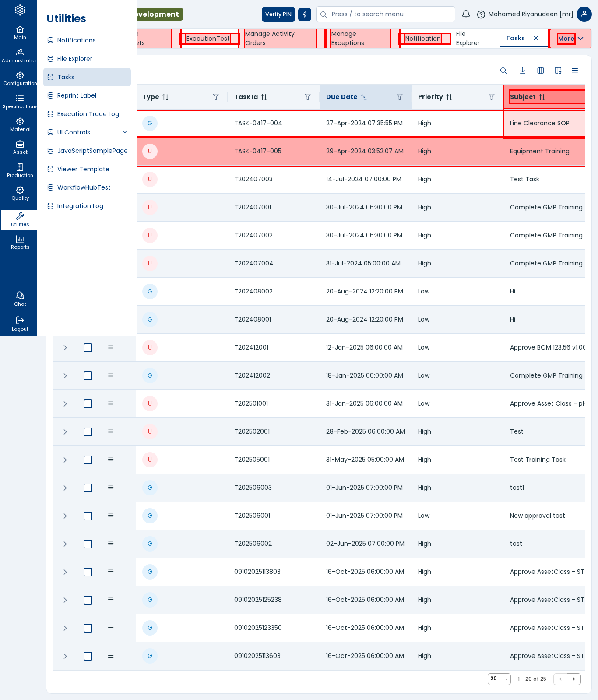This screenshot has height=700, width=598.
Task: Switch to the File Explorer tab
Action: tap(468, 39)
